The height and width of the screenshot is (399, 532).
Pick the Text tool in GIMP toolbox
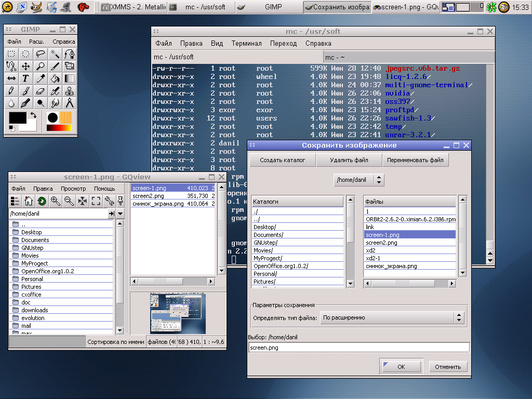[x=25, y=78]
